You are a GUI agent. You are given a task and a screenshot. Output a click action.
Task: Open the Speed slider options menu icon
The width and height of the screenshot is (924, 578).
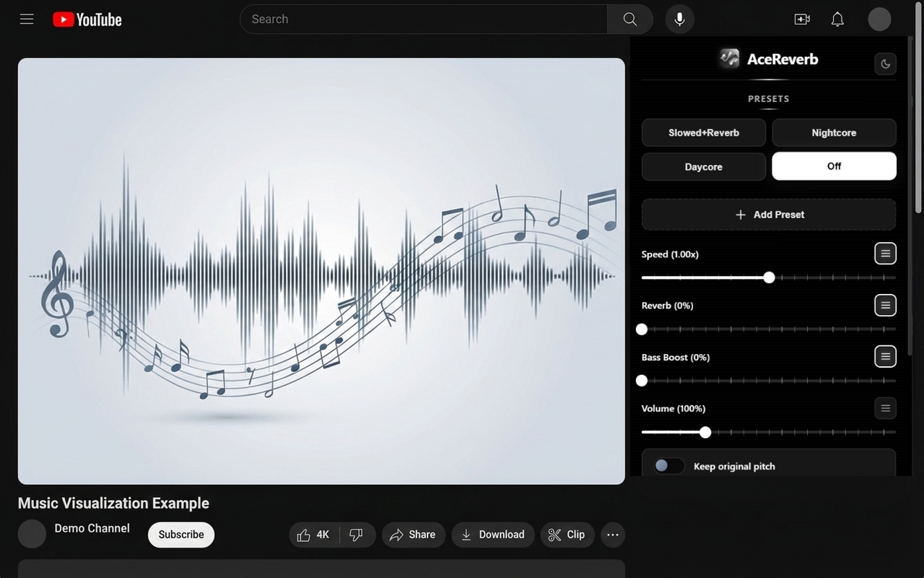886,254
